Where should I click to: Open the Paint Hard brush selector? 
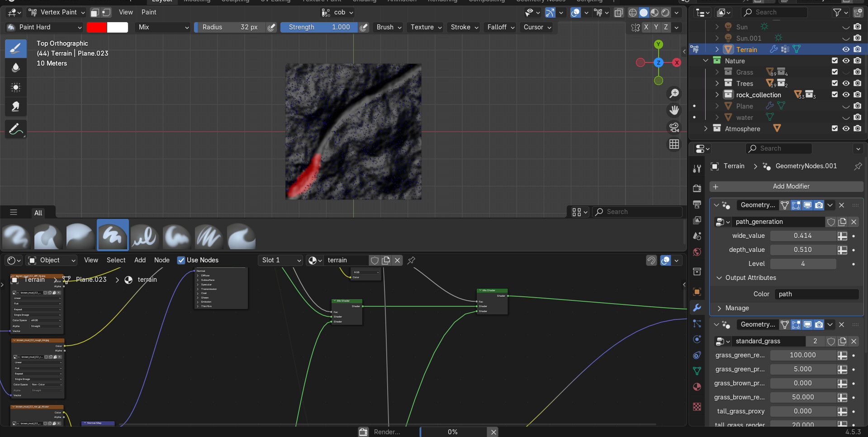tap(44, 28)
